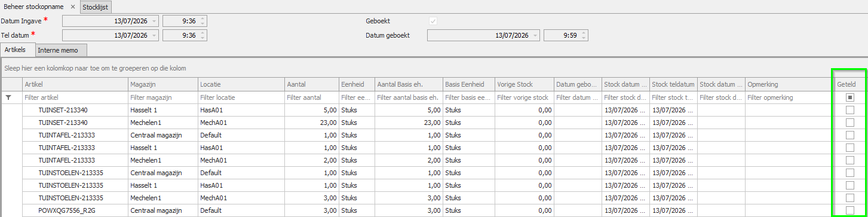Check Geteld for POWXQG7556_R2G row
Screen dimensions: 868x217
(x=849, y=210)
